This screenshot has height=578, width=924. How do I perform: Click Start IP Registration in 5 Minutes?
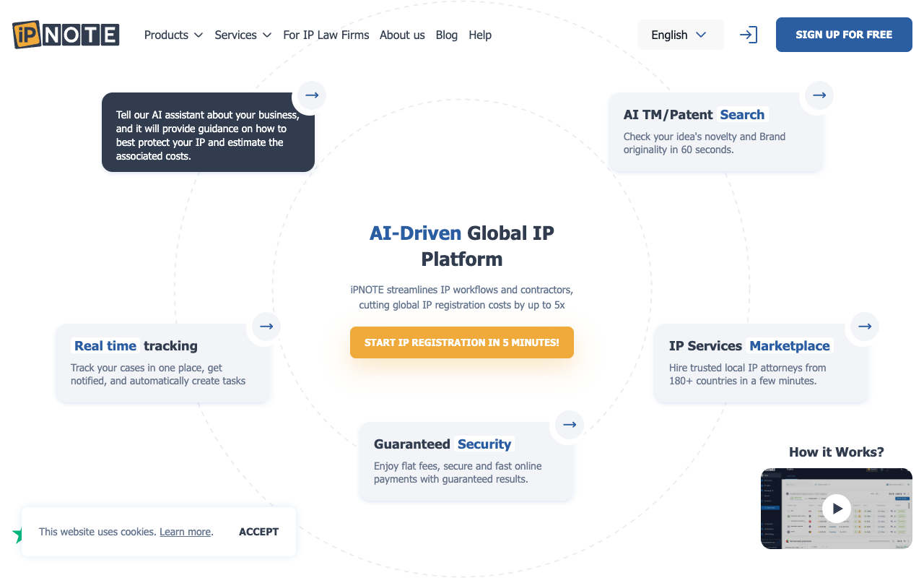click(462, 342)
